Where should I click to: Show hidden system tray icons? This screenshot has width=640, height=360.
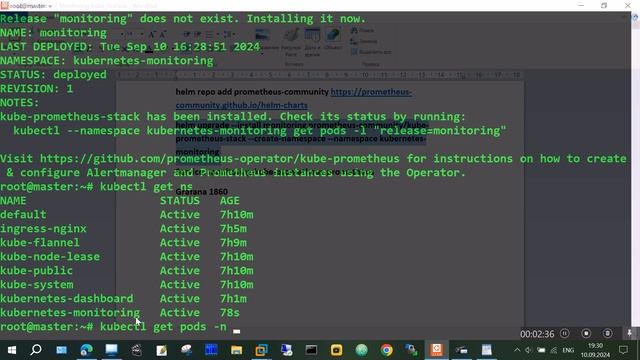point(517,350)
